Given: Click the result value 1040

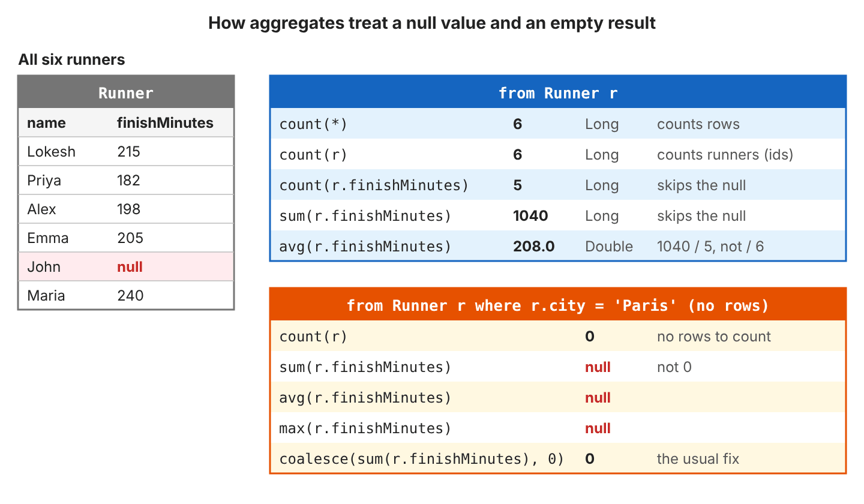Looking at the screenshot, I should tap(531, 216).
